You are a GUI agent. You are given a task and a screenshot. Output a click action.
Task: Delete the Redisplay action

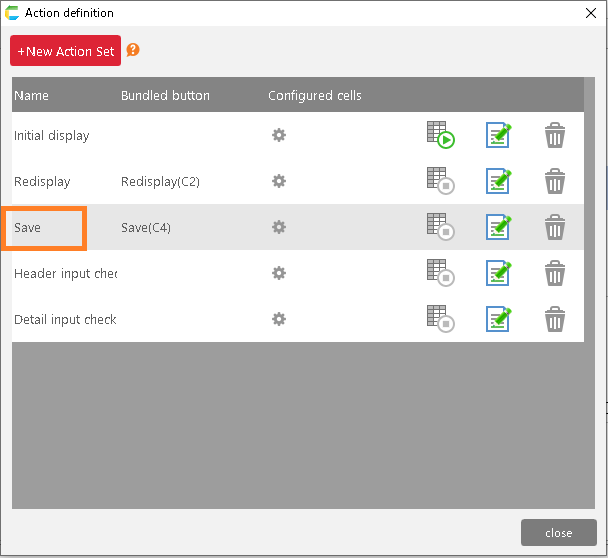(x=555, y=181)
